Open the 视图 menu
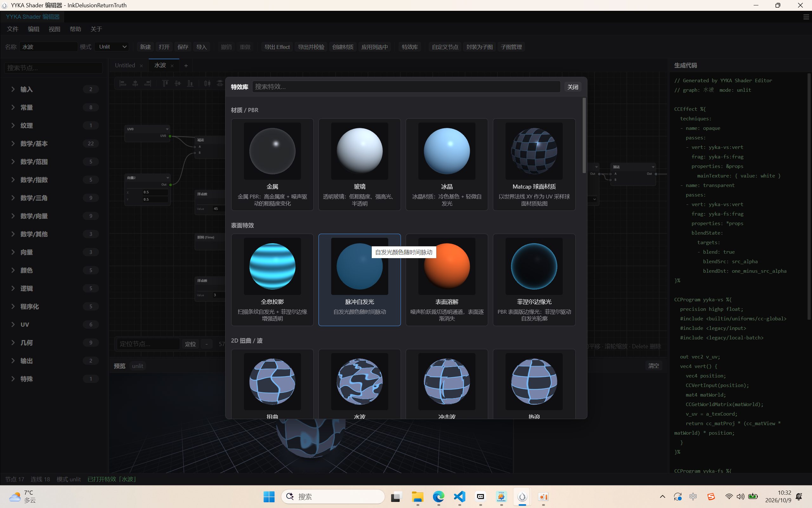The width and height of the screenshot is (812, 508). (x=54, y=29)
